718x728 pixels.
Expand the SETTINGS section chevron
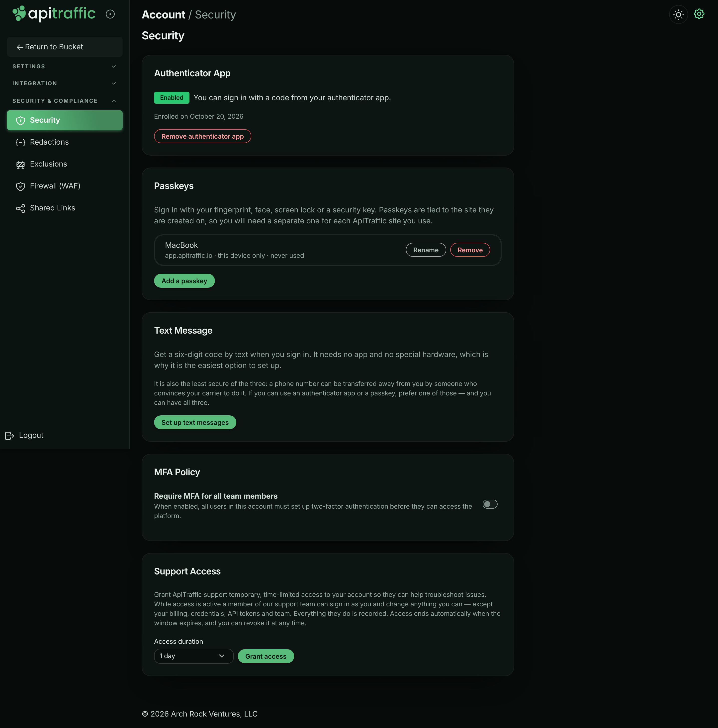click(114, 66)
